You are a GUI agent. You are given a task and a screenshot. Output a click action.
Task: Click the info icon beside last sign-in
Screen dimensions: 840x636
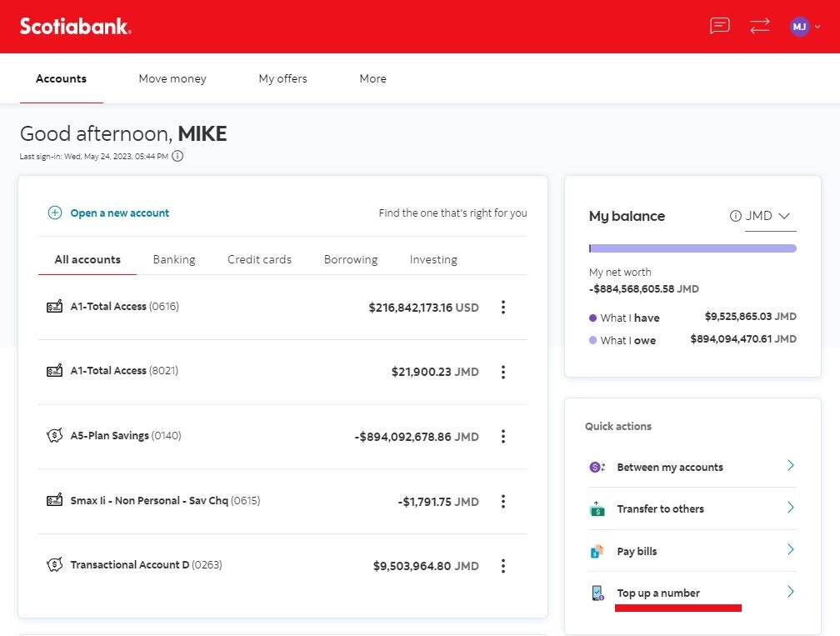[177, 156]
